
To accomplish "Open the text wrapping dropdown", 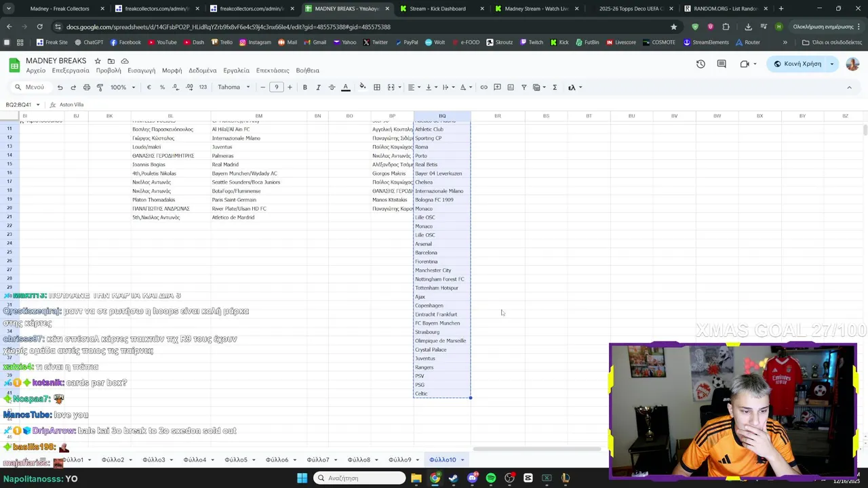I will (448, 87).
